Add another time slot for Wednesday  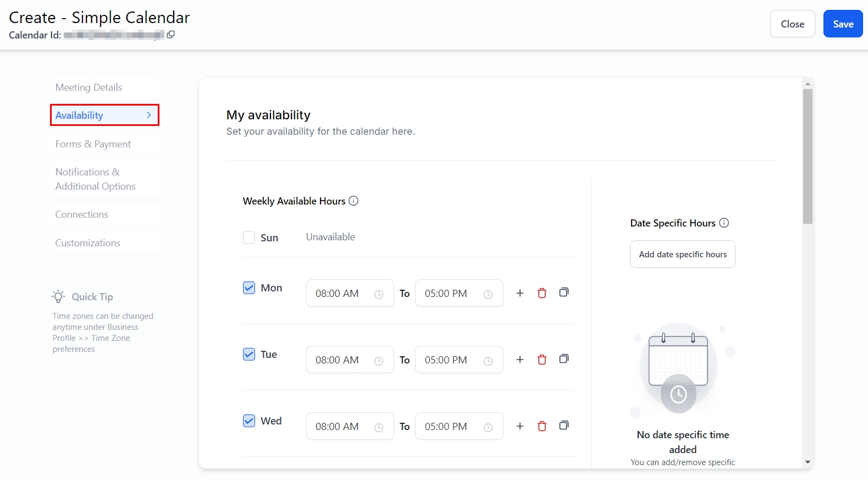(x=520, y=426)
